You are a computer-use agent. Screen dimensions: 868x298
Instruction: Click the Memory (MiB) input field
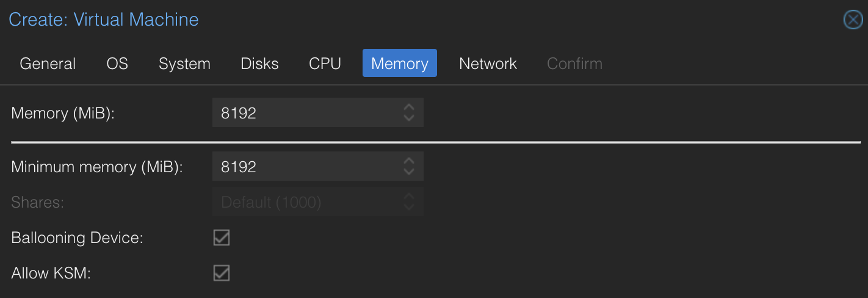click(305, 113)
